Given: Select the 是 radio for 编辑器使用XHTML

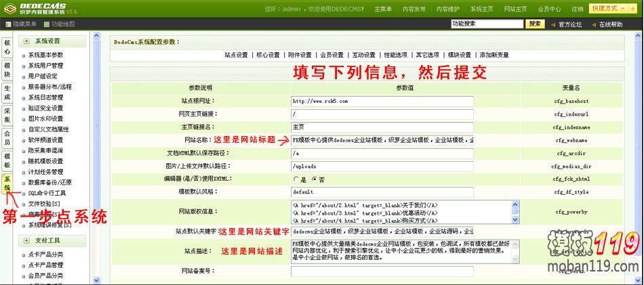Looking at the screenshot, I should pyautogui.click(x=296, y=179).
